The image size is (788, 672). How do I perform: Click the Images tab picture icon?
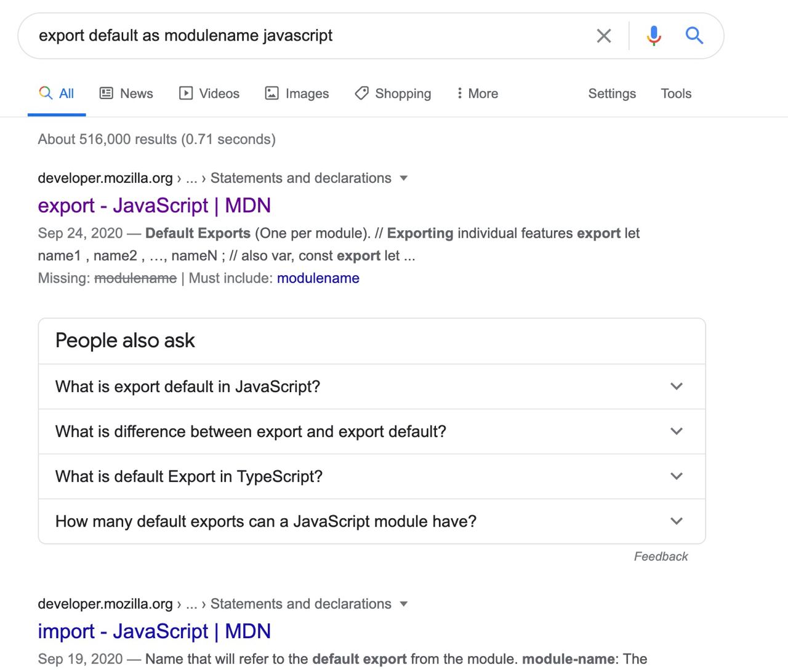(271, 94)
